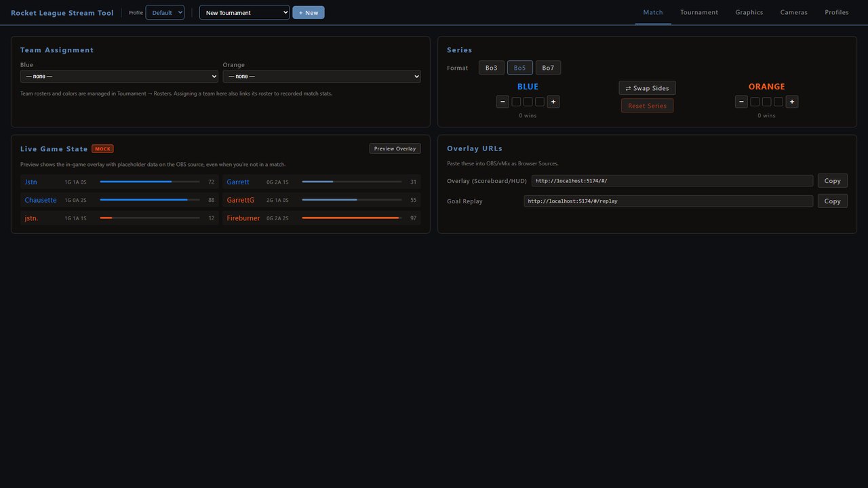
Task: Click the stats text 2G 1A 0S
Action: (x=277, y=200)
